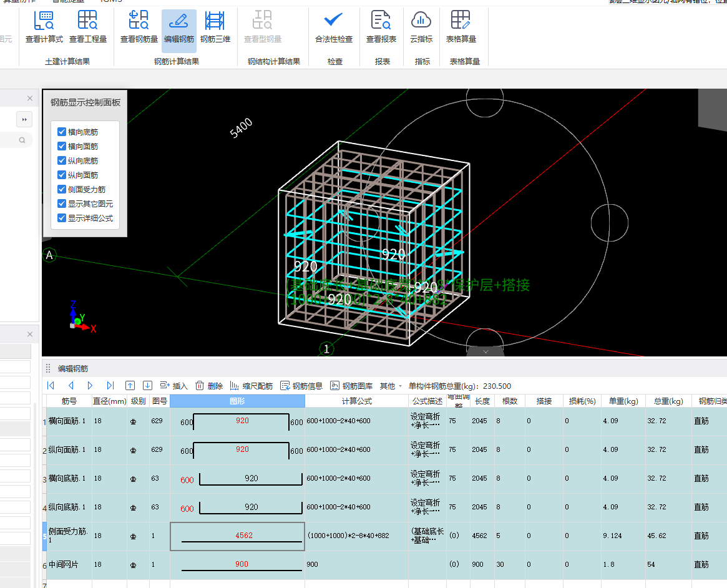727x588 pixels.
Task: Open 表格算量 tool
Action: (461, 28)
